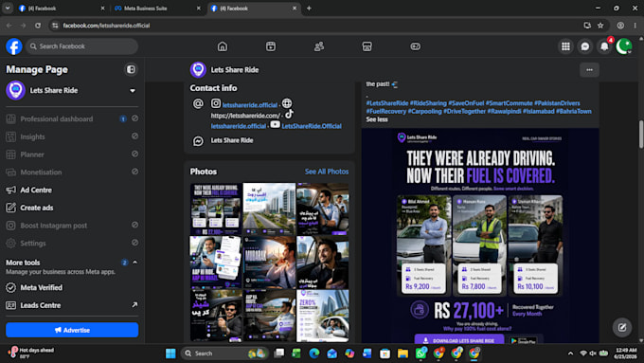Open the Gaming icon in top navigation
The height and width of the screenshot is (363, 644).
pyautogui.click(x=415, y=46)
